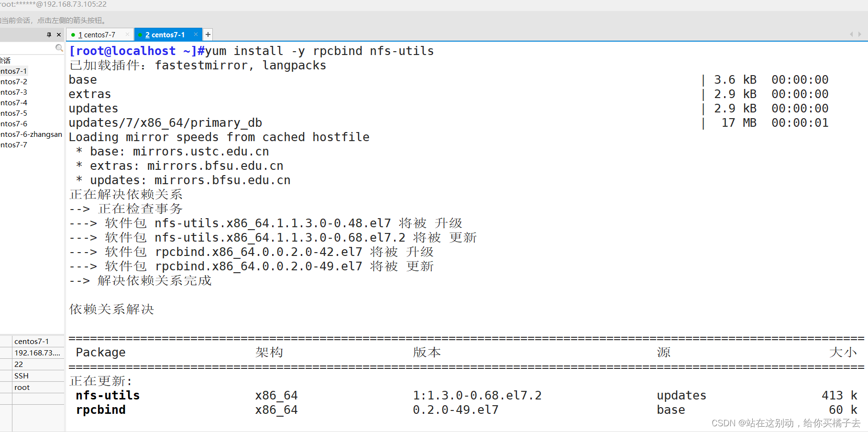Click the SSH protocol row in the properties panel

[22, 376]
